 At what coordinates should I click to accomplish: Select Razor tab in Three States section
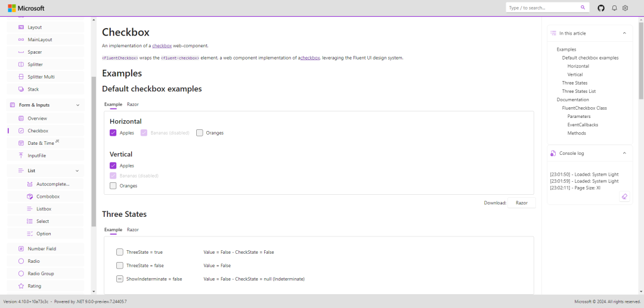click(x=132, y=229)
